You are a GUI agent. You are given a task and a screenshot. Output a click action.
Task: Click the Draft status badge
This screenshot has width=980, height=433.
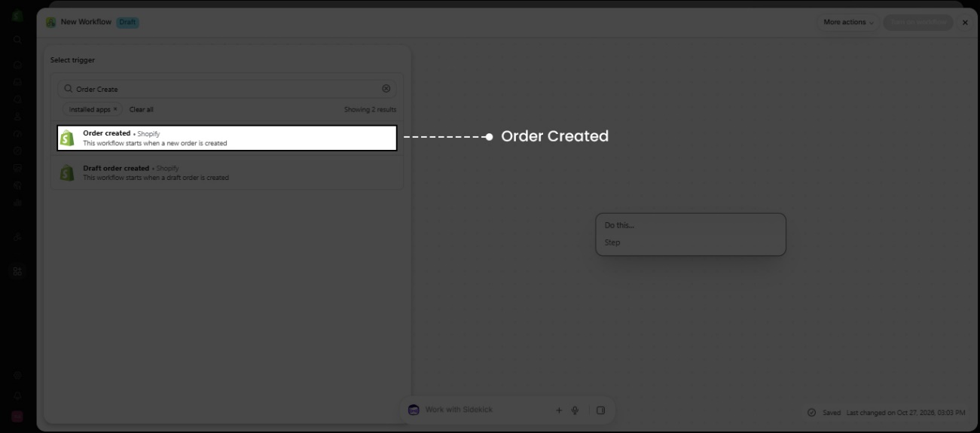[x=127, y=23]
